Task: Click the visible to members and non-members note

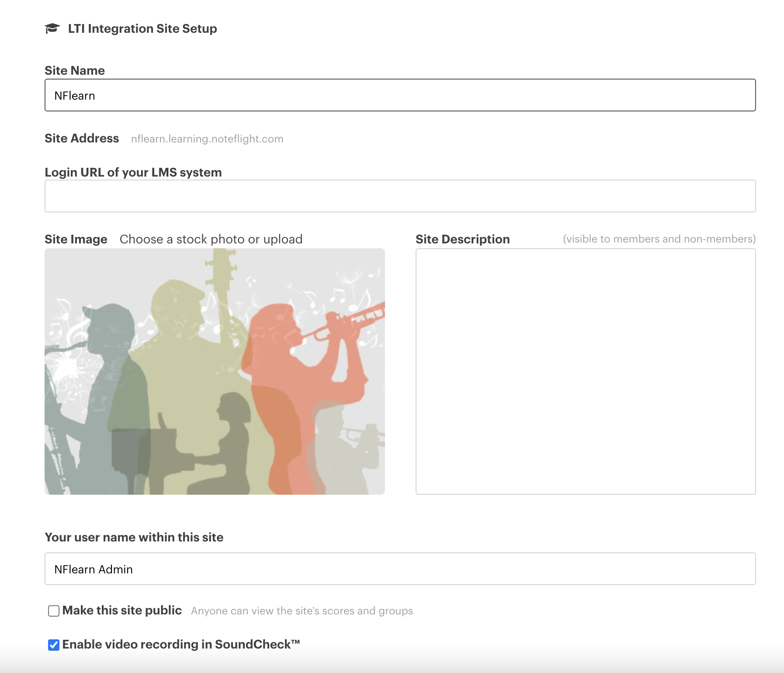Action: click(x=659, y=239)
